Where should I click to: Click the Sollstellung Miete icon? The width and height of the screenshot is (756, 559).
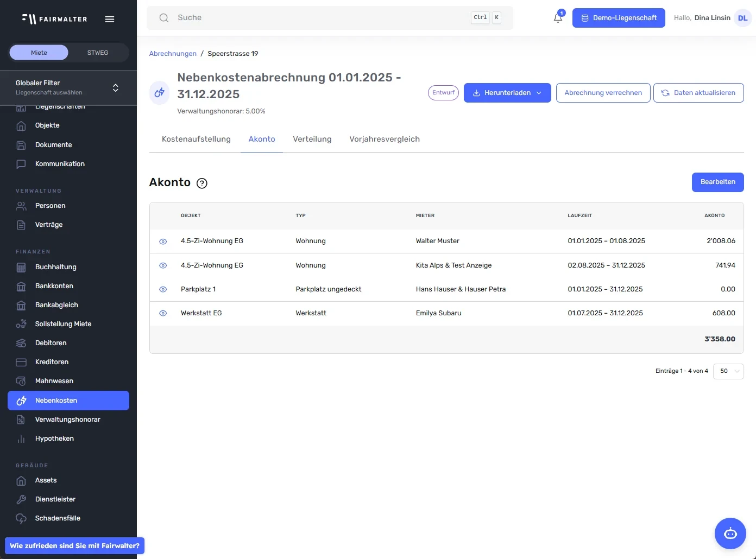coord(21,324)
